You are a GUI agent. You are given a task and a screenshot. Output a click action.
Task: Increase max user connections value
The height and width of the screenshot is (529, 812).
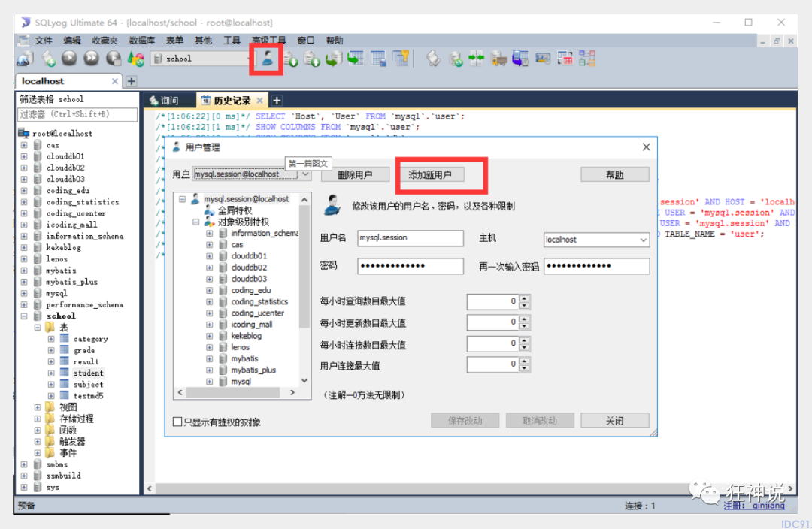coord(524,362)
